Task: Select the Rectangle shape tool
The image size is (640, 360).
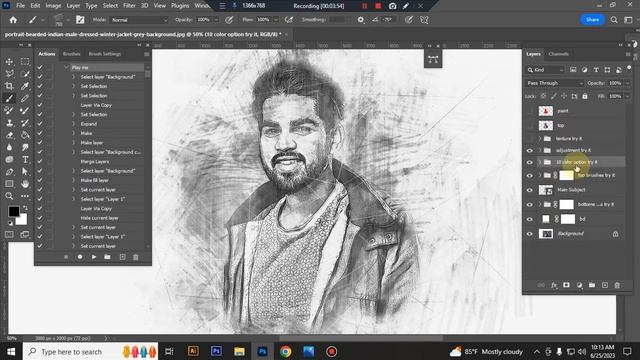Action: [9, 184]
